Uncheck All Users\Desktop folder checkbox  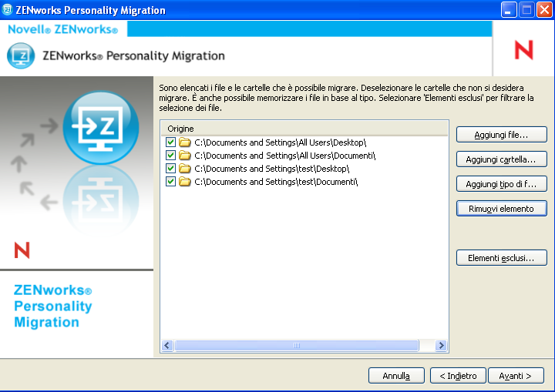point(170,142)
